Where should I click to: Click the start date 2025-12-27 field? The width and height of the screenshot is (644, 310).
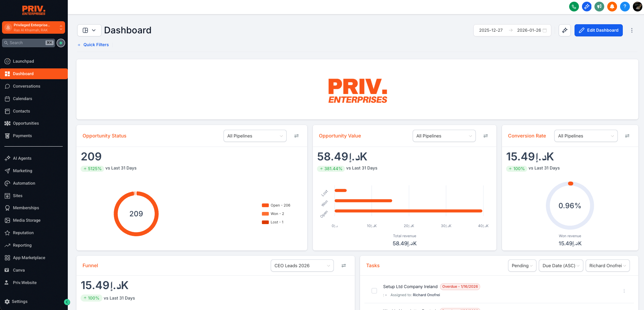491,30
